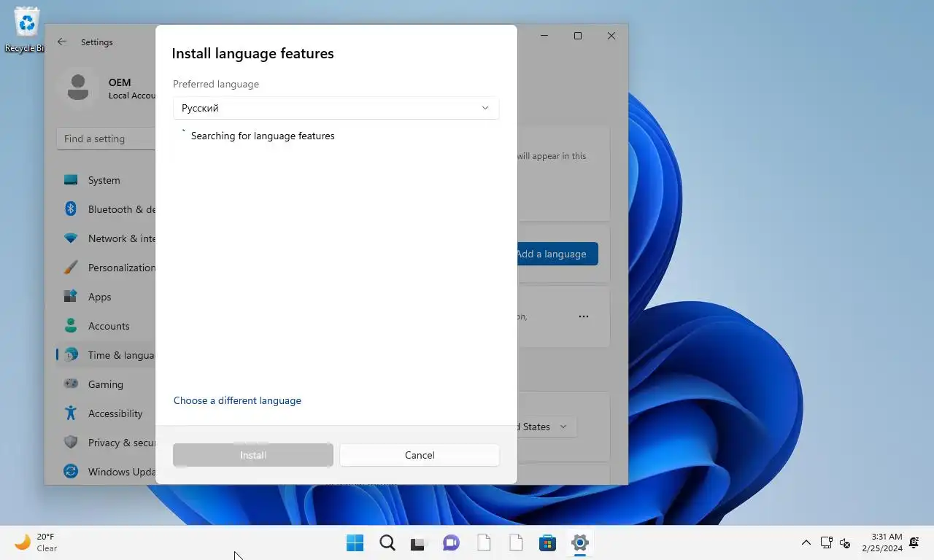934x560 pixels.
Task: Open the clock showing 3:31 AM
Action: tap(882, 542)
